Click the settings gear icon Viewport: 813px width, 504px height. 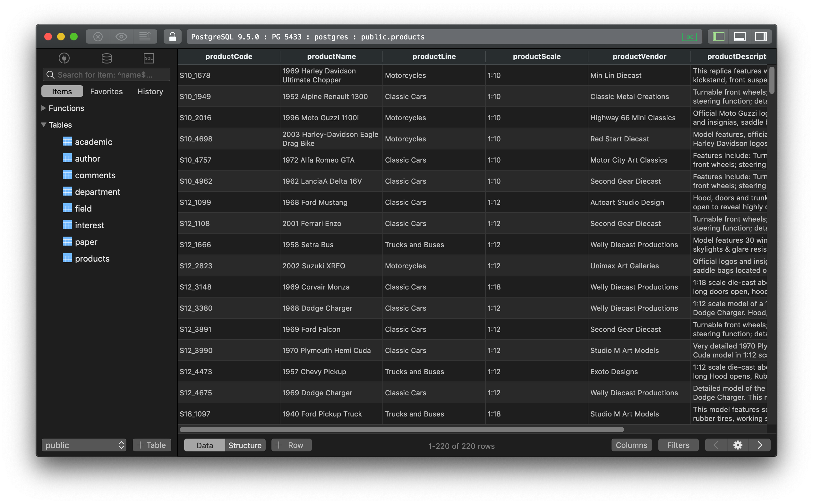[x=738, y=445]
